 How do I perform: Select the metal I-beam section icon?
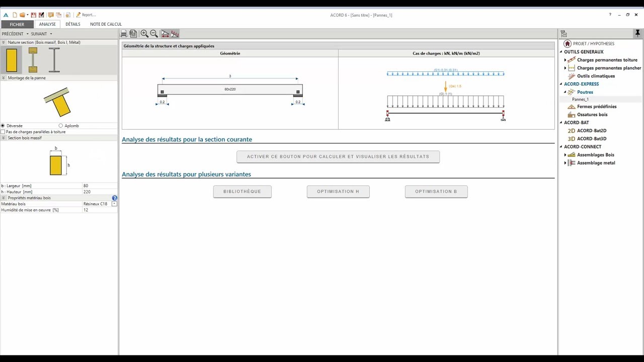[x=54, y=60]
